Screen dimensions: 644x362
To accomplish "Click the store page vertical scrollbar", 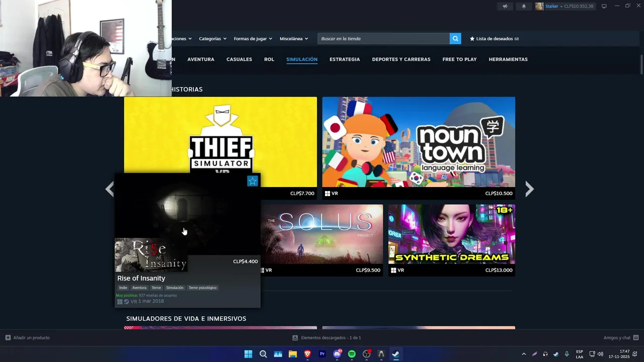I will pyautogui.click(x=641, y=64).
